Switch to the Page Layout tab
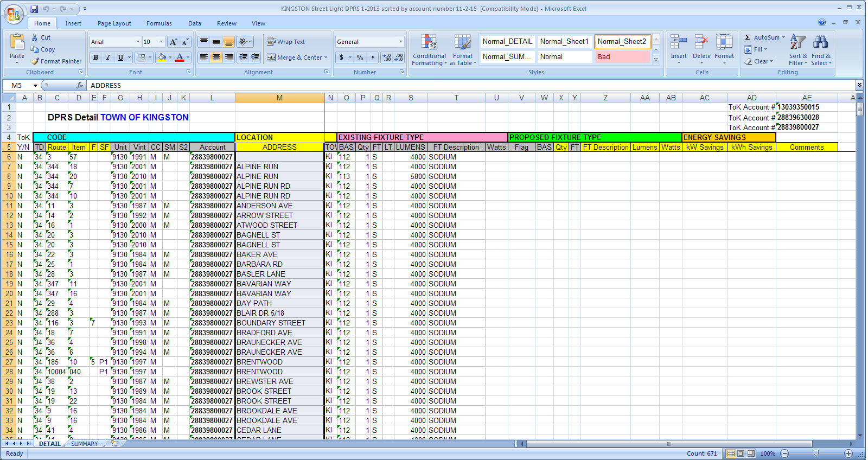Screen dimensions: 868x460 click(114, 23)
